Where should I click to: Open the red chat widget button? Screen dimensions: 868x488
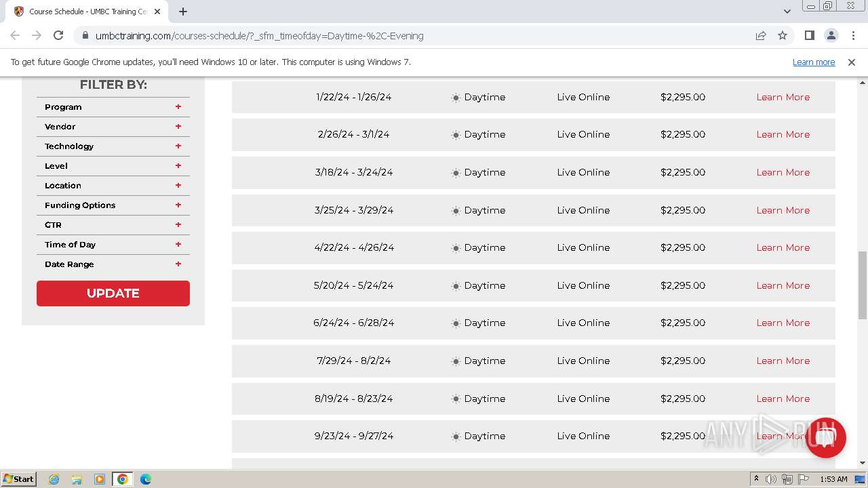825,438
